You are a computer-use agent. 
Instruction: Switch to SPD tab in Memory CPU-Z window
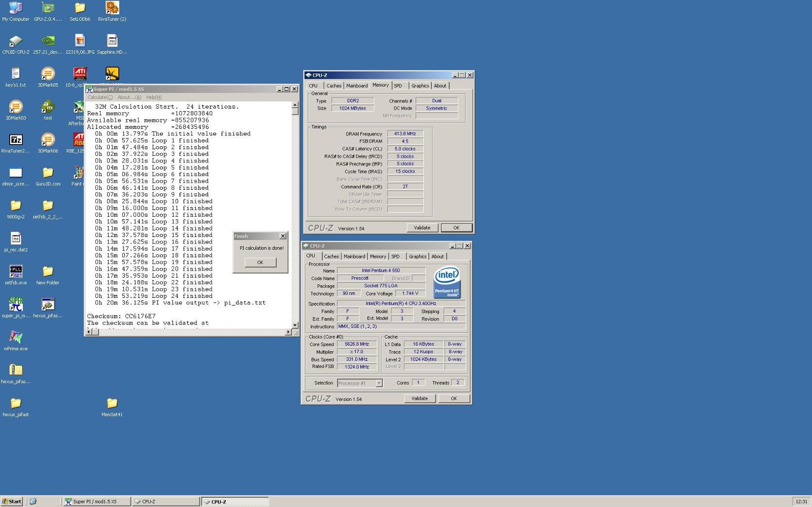tap(398, 86)
